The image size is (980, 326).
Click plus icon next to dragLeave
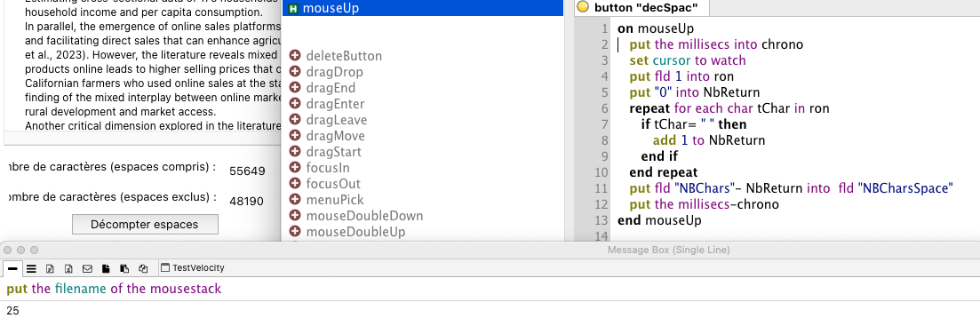295,120
